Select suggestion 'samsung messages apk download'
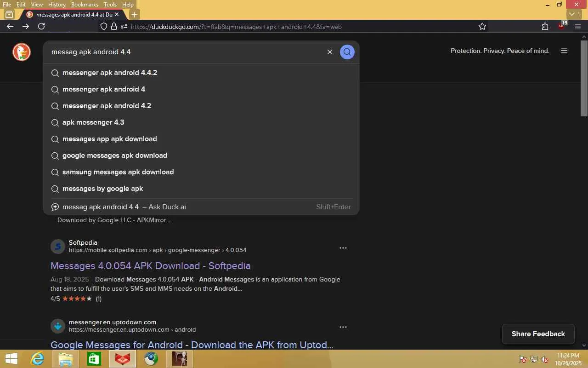Screen dimensions: 588x368 (201, 172)
